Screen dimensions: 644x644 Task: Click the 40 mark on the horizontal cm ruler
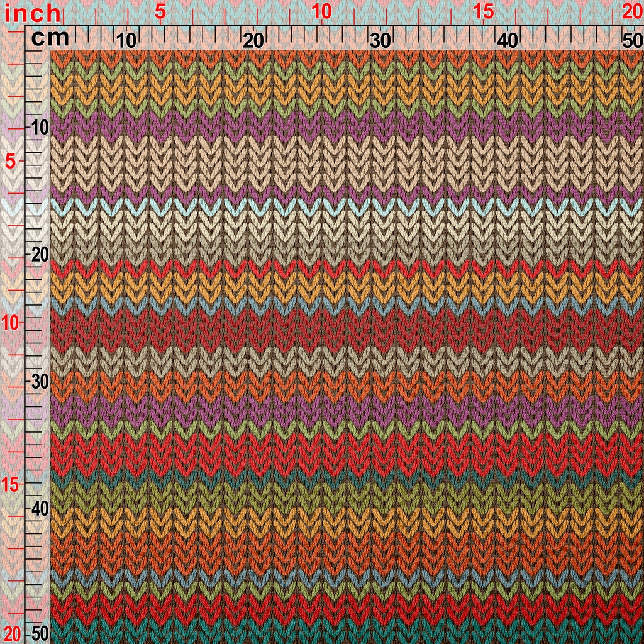(508, 41)
